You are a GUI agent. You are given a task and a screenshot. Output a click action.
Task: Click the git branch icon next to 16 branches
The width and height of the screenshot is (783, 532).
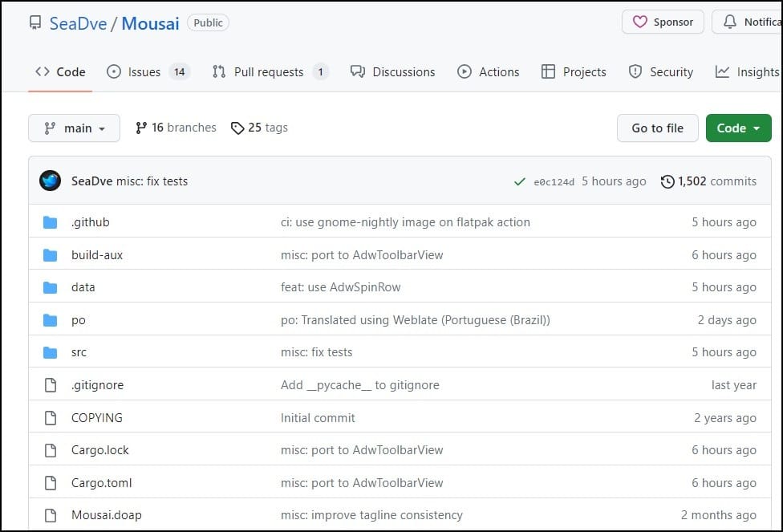point(141,128)
